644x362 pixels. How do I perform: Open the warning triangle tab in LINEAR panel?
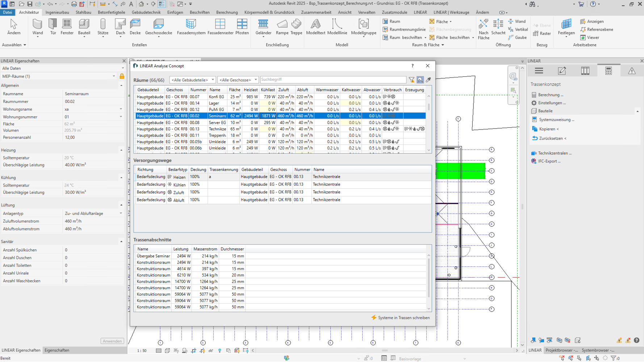632,71
